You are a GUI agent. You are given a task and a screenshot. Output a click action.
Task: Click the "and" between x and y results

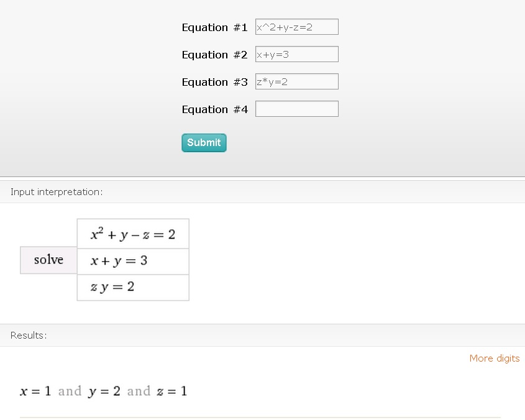click(70, 391)
